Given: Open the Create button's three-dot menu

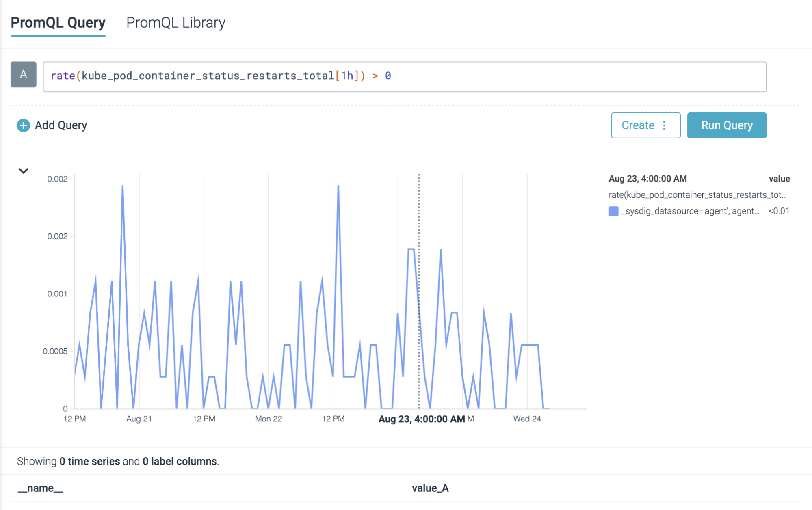Looking at the screenshot, I should click(x=664, y=125).
